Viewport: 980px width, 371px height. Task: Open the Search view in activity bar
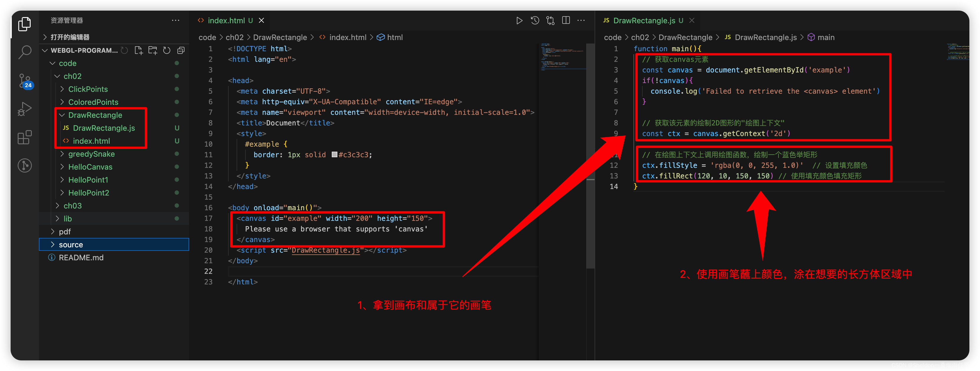point(25,52)
